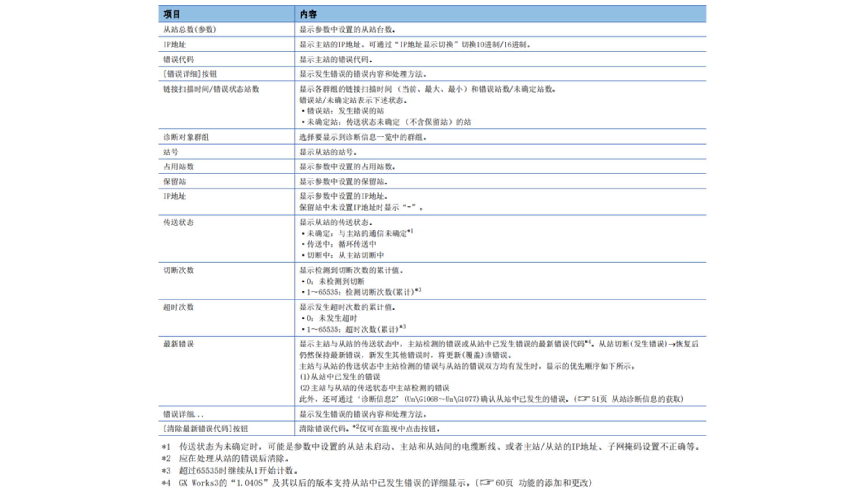Select the 占用站数 item cell
Image resolution: width=868 pixels, height=488 pixels.
(x=179, y=167)
